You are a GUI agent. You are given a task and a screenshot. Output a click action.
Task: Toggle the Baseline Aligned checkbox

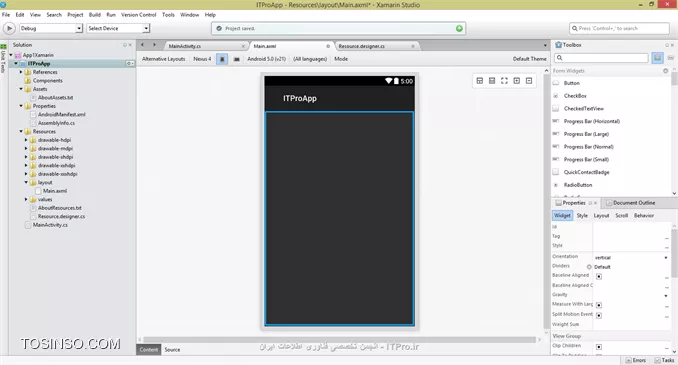599,276
